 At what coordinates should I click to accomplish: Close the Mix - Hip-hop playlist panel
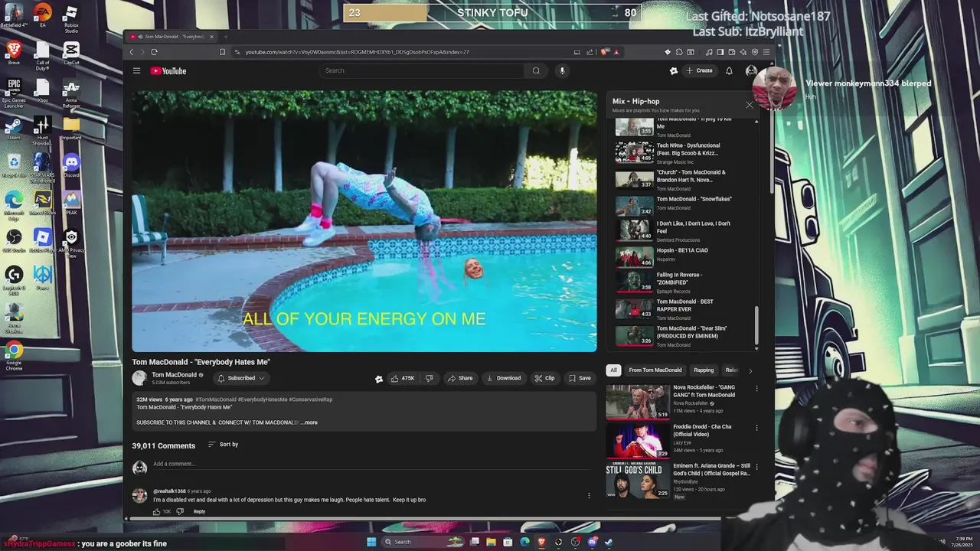pos(750,105)
